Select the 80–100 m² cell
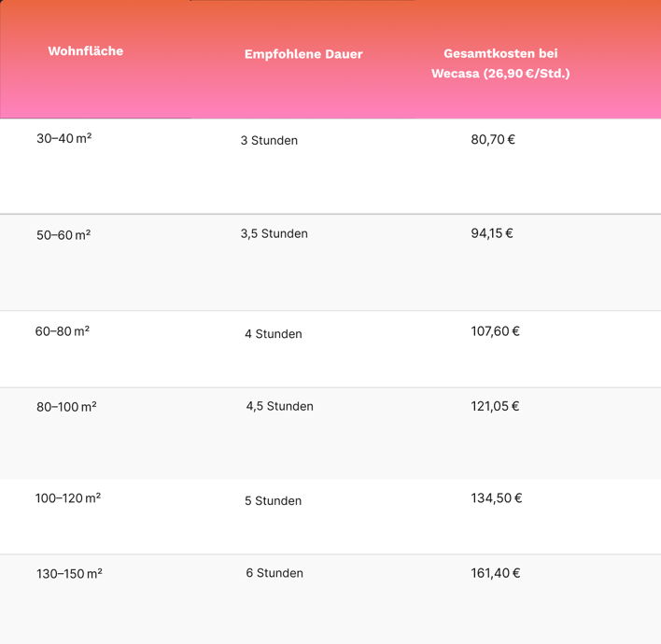The width and height of the screenshot is (661, 644). pos(66,407)
